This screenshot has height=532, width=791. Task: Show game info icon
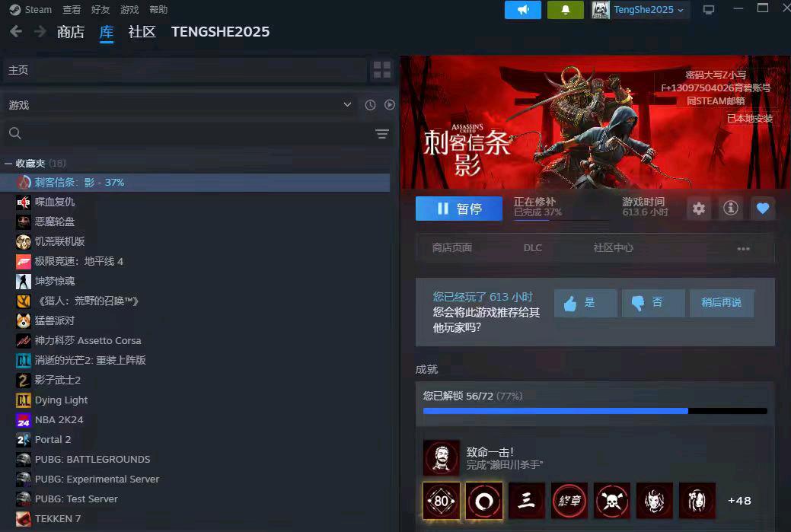click(x=731, y=209)
